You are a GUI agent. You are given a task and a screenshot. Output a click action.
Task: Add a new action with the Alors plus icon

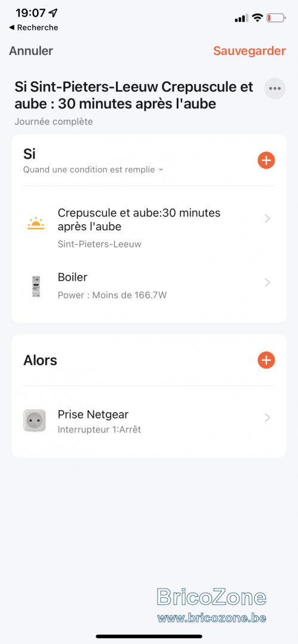pos(266,360)
